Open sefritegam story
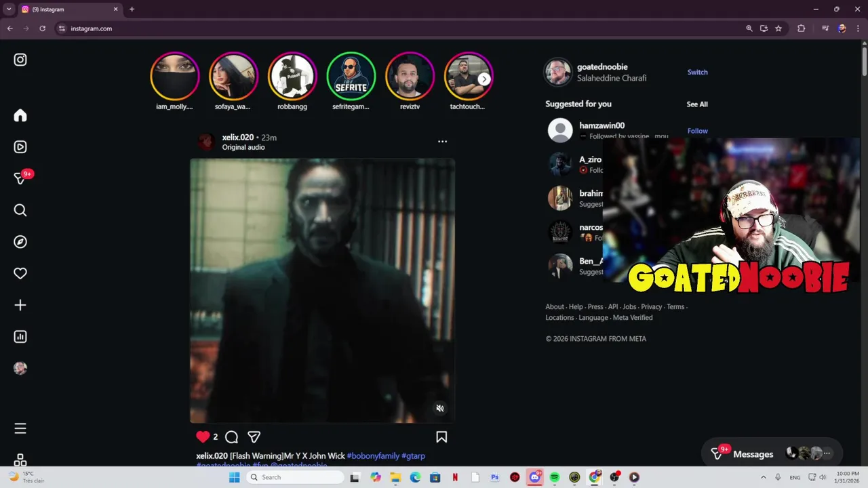The width and height of the screenshot is (868, 488). coord(351,81)
